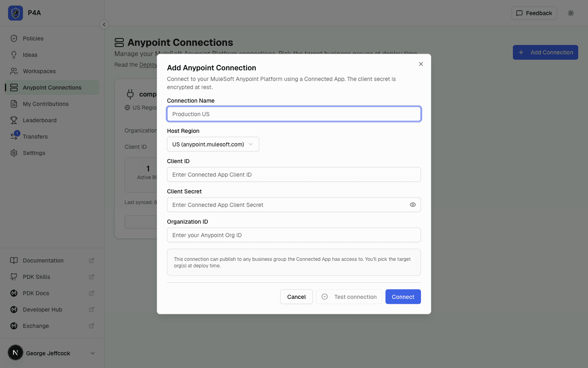The width and height of the screenshot is (588, 368).
Task: Click the Anypoint Connections heading icon
Action: click(119, 43)
